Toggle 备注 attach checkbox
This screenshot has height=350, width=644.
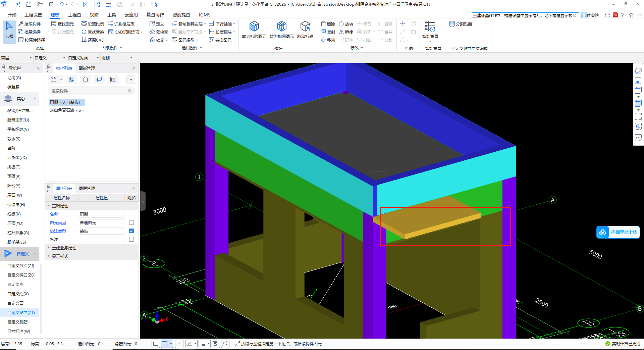pos(131,239)
